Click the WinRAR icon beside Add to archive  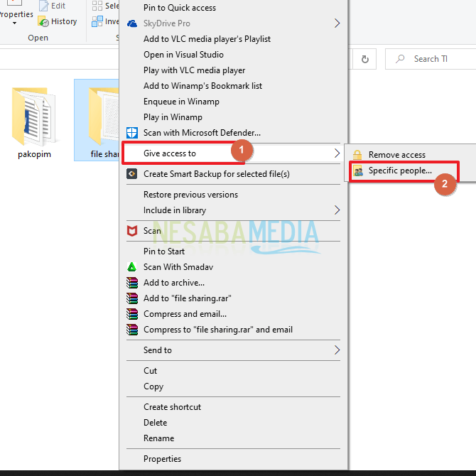point(131,283)
